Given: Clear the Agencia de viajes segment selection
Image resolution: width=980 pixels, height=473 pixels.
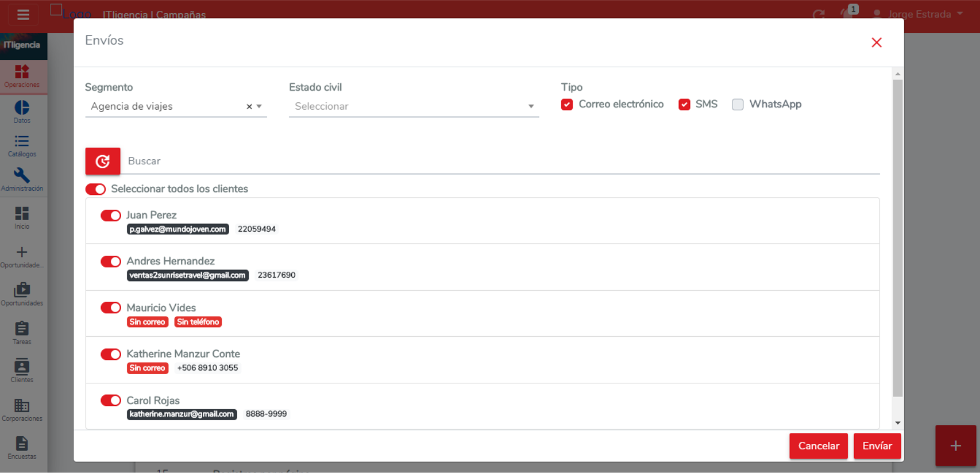Looking at the screenshot, I should pyautogui.click(x=249, y=106).
